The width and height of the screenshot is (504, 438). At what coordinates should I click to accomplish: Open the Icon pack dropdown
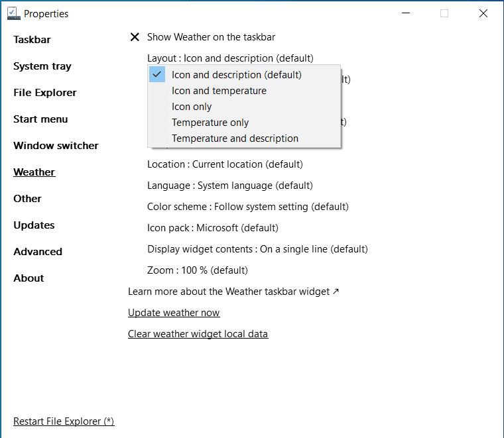(212, 228)
